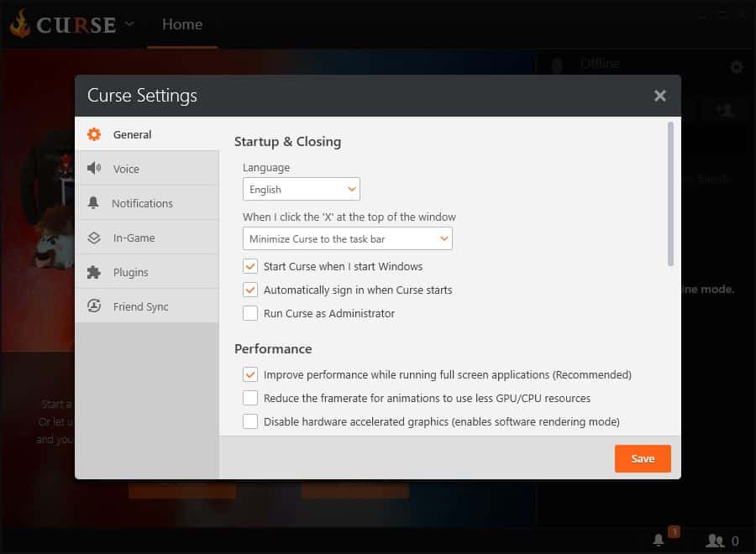756x554 pixels.
Task: Switch to the Home tab
Action: (x=182, y=24)
